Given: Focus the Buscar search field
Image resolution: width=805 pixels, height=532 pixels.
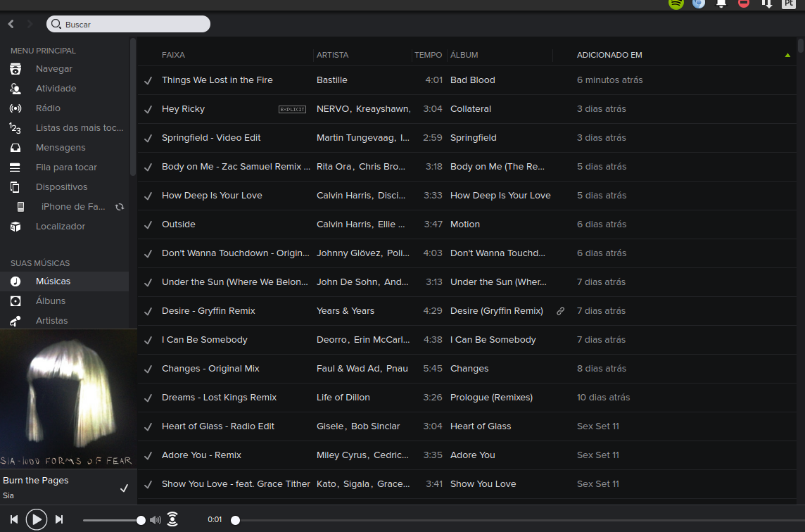Looking at the screenshot, I should click(x=128, y=24).
